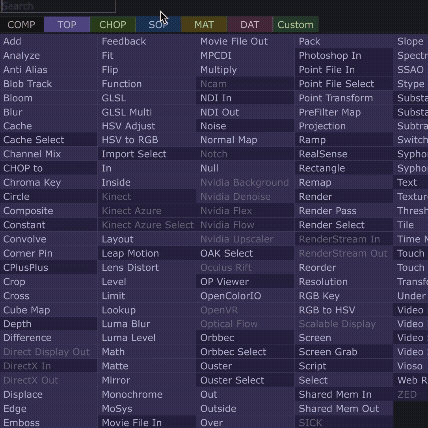Select the HSV Adjust operator
This screenshot has width=428, height=428.
pyautogui.click(x=147, y=126)
